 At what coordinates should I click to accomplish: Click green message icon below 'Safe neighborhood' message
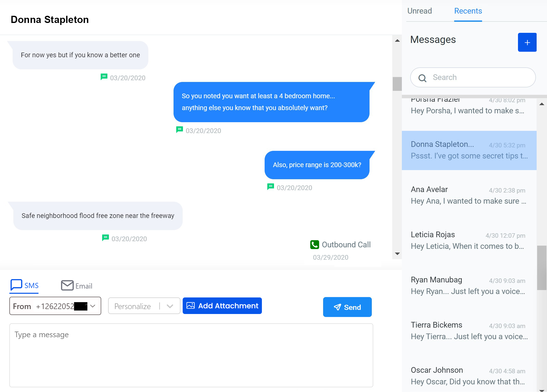coord(105,238)
